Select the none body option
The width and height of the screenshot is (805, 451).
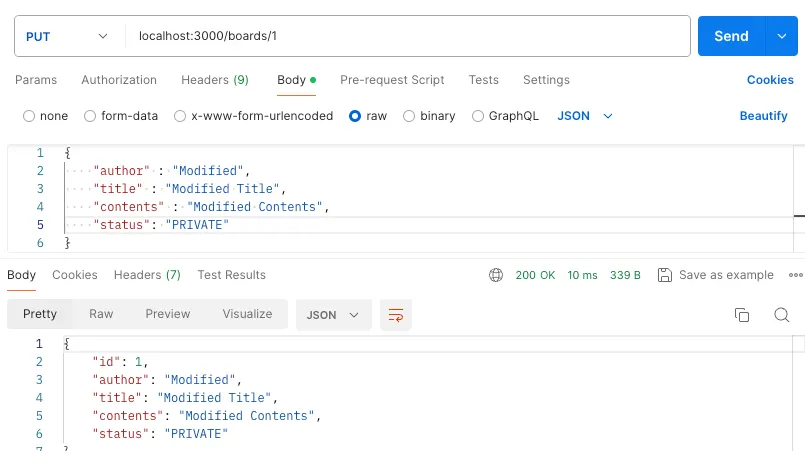click(29, 116)
